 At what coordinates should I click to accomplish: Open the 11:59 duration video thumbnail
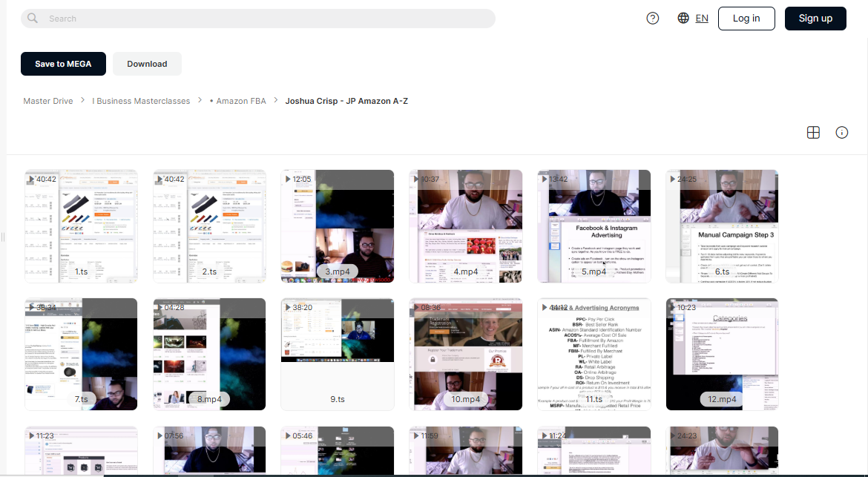(466, 450)
